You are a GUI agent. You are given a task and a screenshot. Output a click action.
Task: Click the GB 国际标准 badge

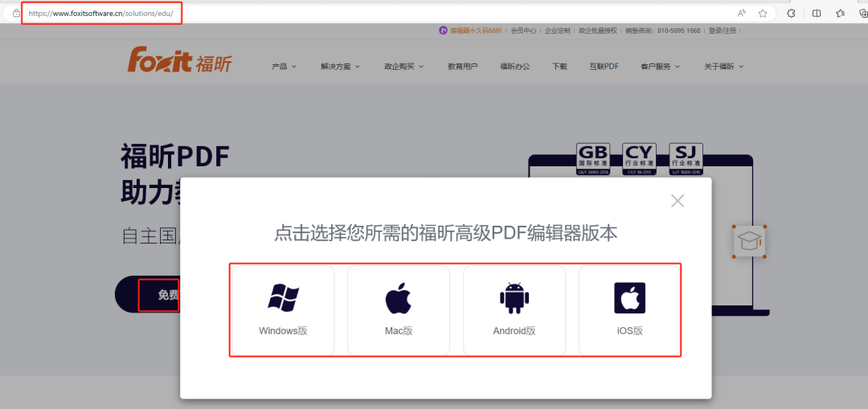593,159
